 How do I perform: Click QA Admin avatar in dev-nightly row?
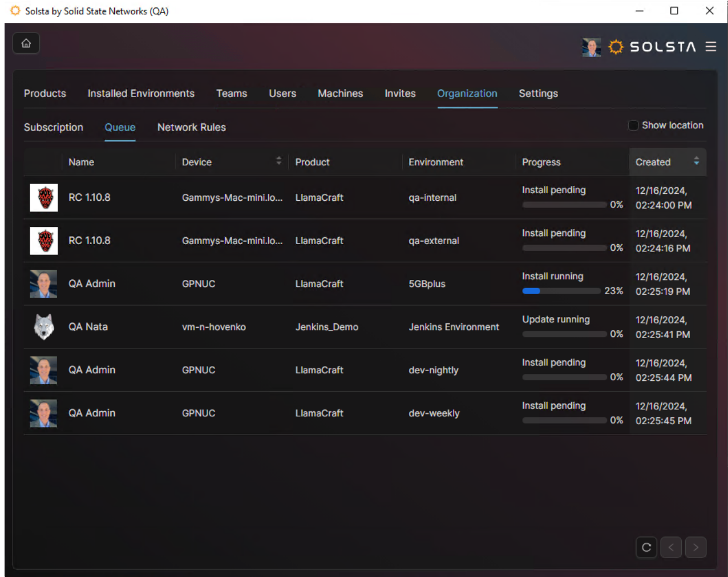click(44, 370)
